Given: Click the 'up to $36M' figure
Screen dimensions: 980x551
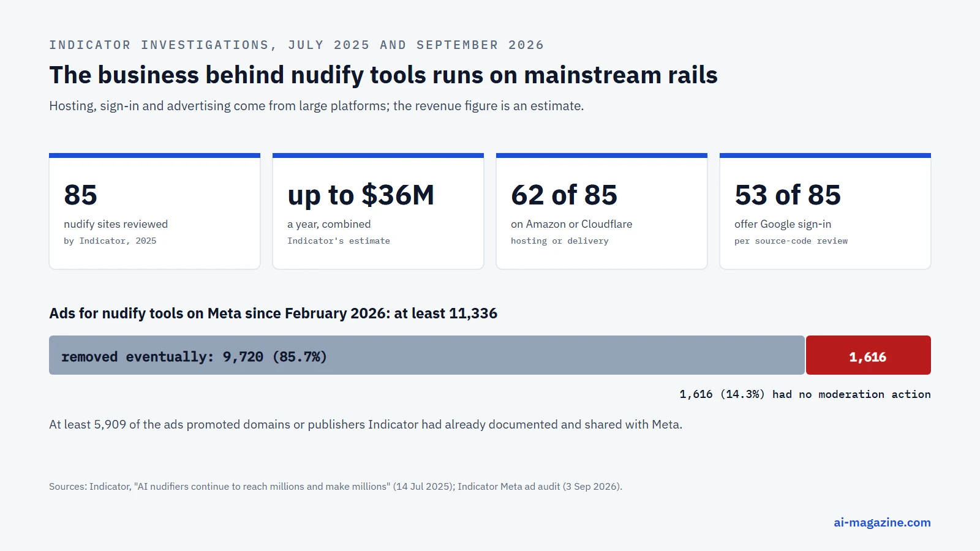Looking at the screenshot, I should [361, 195].
